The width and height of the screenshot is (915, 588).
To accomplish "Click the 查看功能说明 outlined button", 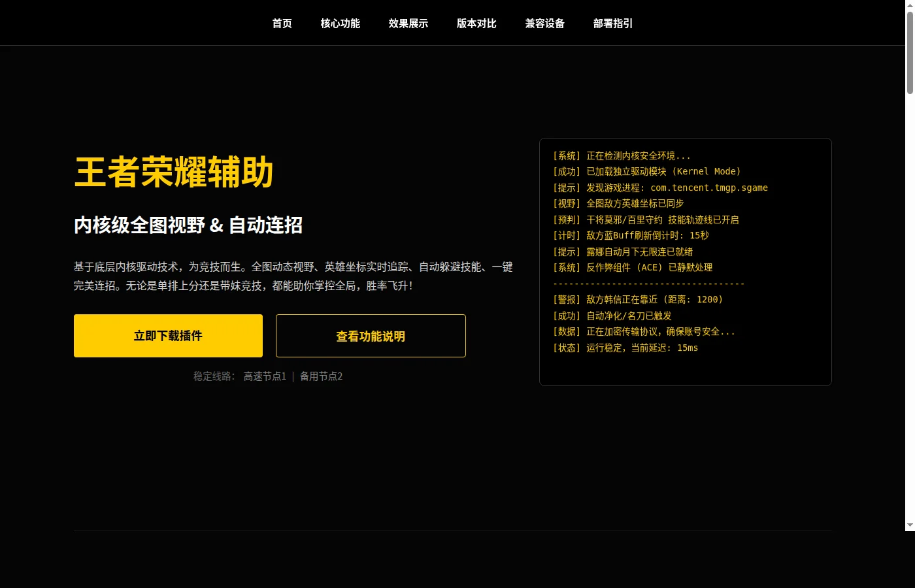I will [371, 336].
